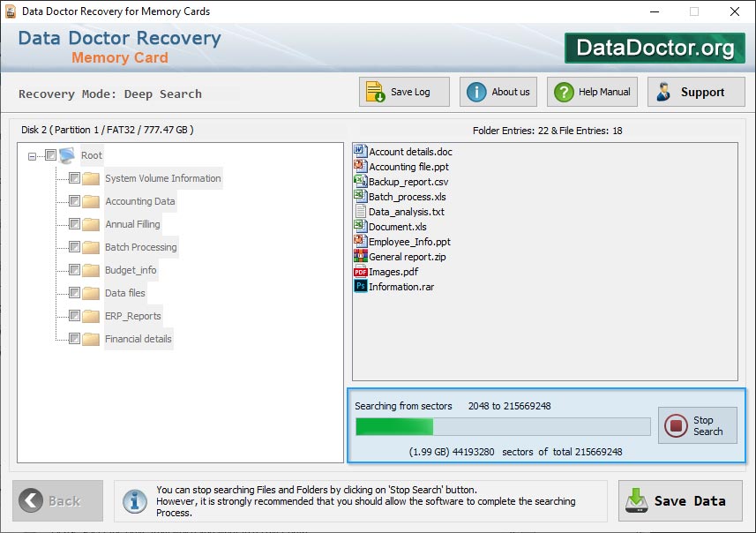This screenshot has height=533, width=756.
Task: Click the Back button label
Action: [64, 501]
